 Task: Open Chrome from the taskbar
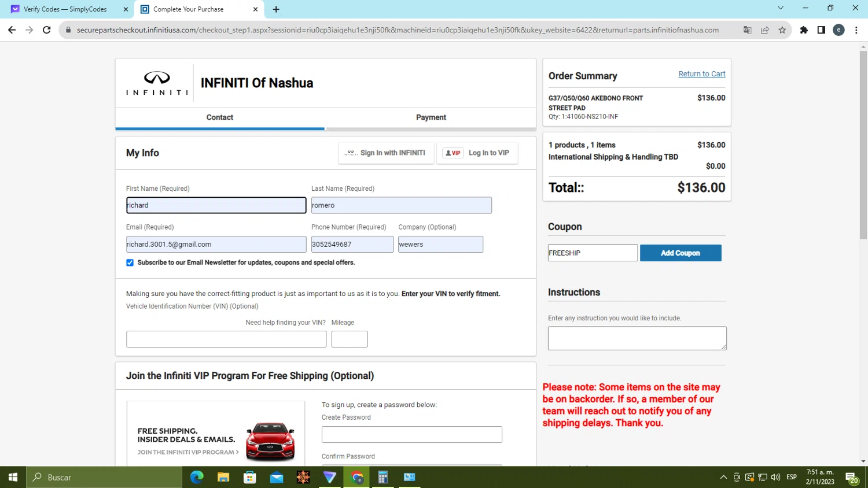pos(357,477)
